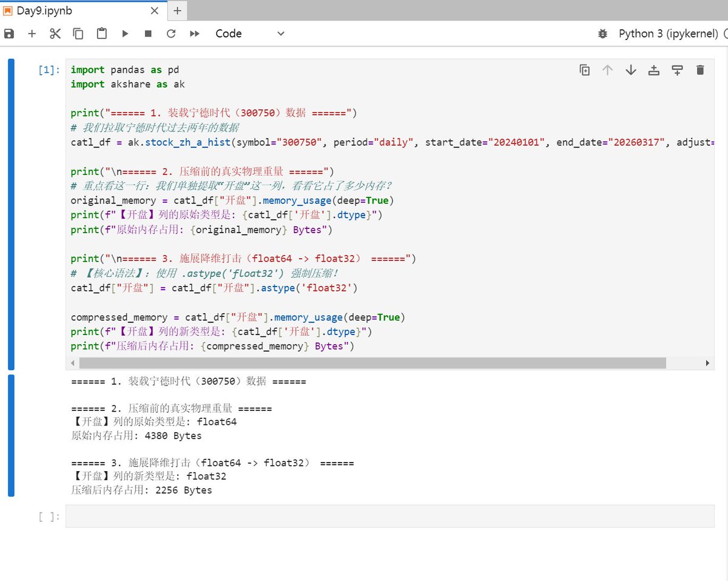Open the debugger bug icon
The width and height of the screenshot is (728, 581).
click(602, 34)
